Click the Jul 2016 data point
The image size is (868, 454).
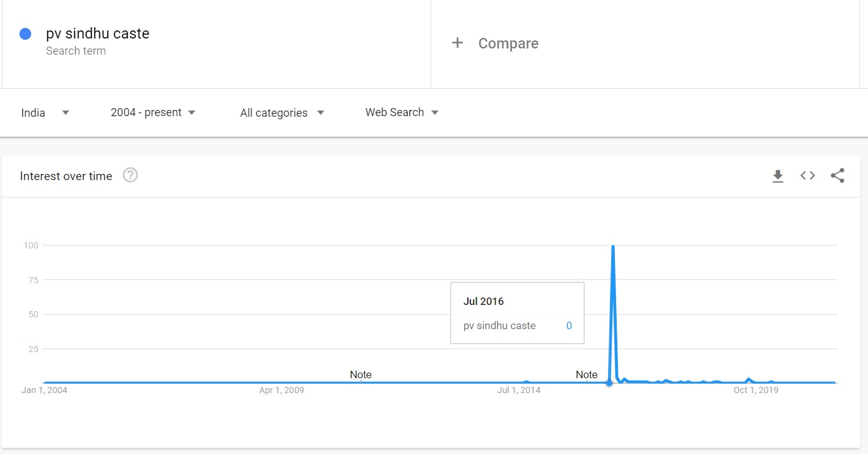pos(609,383)
